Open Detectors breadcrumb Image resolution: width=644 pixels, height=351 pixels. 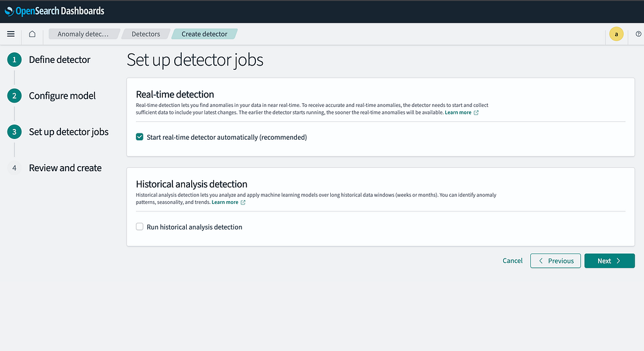tap(146, 34)
